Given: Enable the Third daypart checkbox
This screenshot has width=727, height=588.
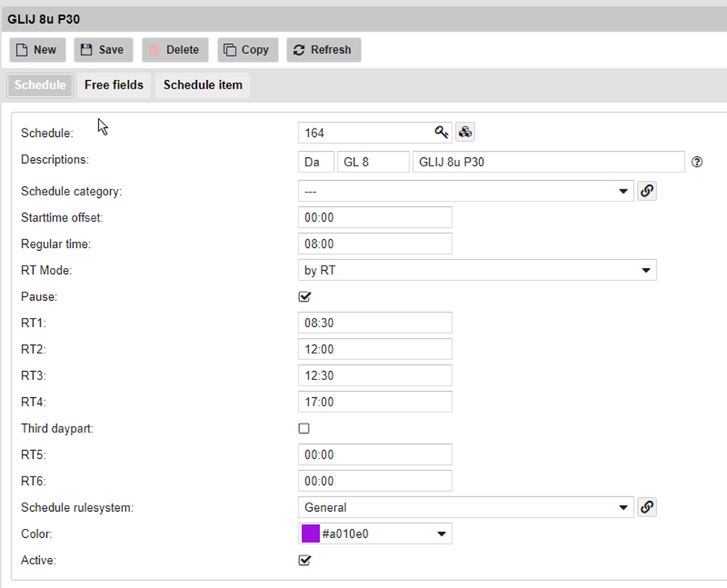Looking at the screenshot, I should tap(304, 429).
